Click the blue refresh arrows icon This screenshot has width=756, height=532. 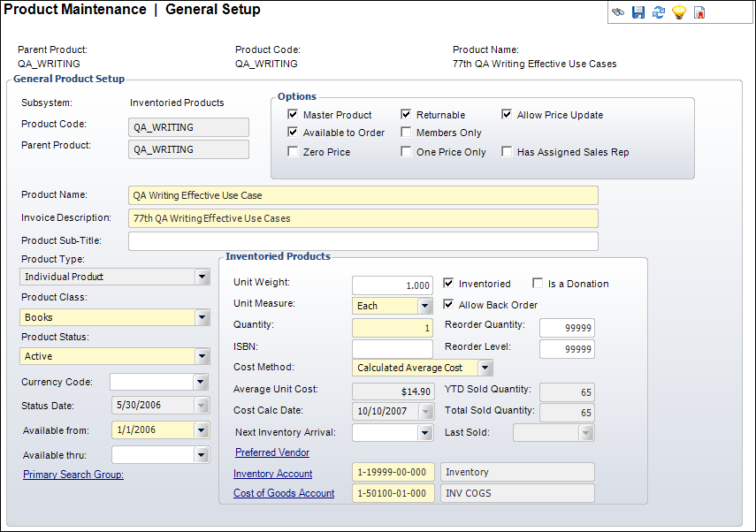coord(658,12)
